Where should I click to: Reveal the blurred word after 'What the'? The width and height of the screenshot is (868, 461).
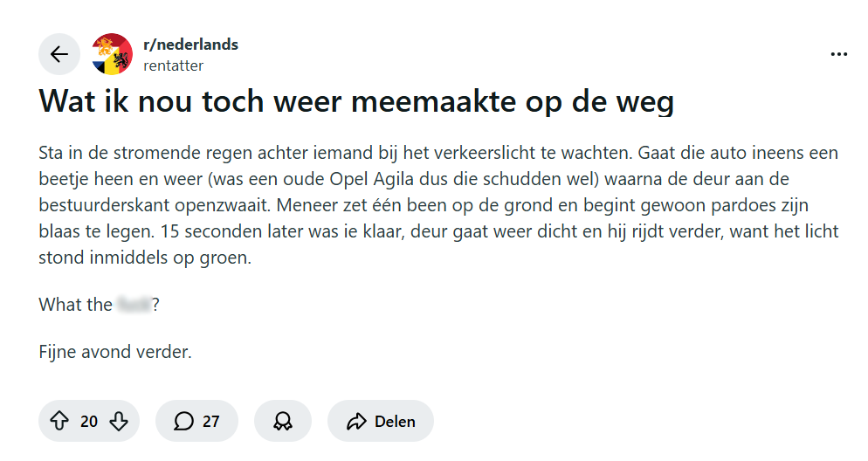tap(133, 305)
